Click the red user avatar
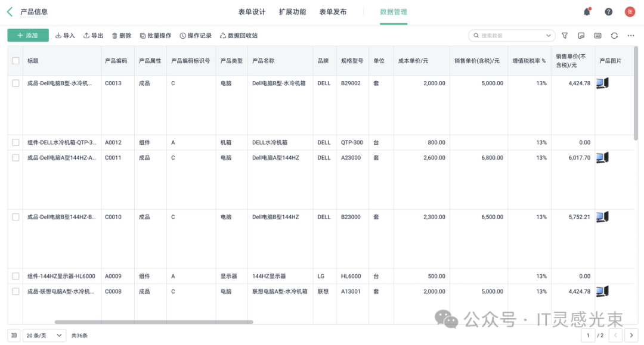The image size is (644, 345). pos(630,12)
